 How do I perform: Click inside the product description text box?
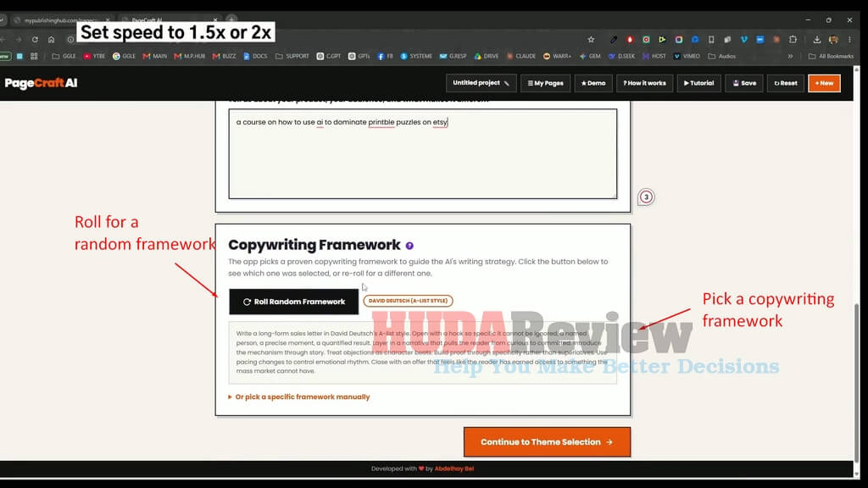(x=423, y=154)
